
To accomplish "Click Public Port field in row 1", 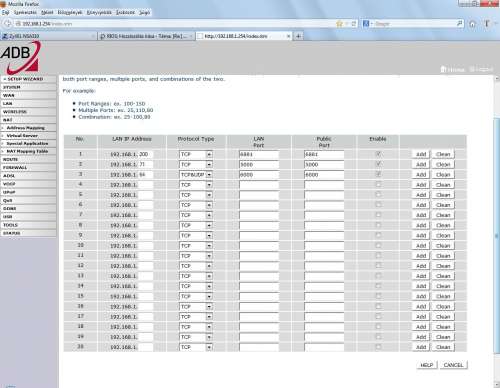I will 324,154.
